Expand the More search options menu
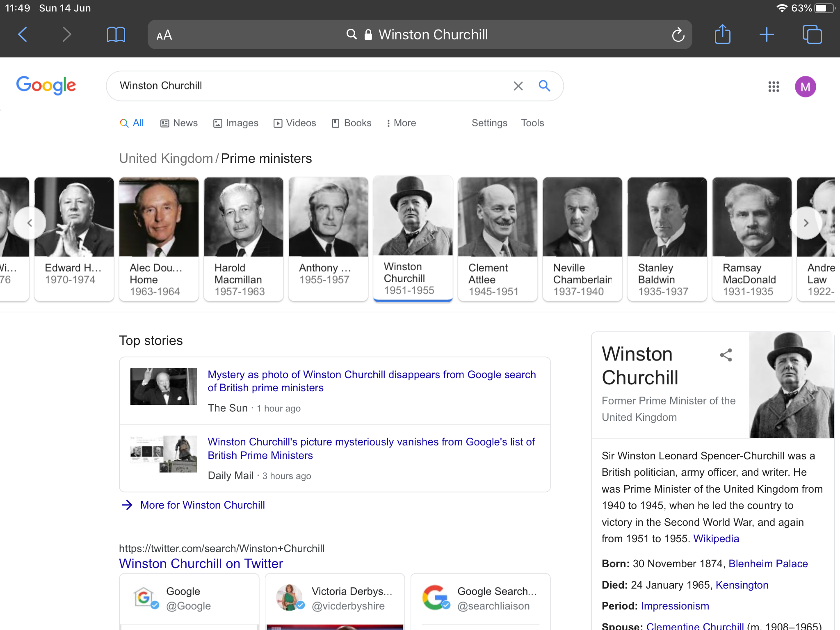 click(401, 123)
